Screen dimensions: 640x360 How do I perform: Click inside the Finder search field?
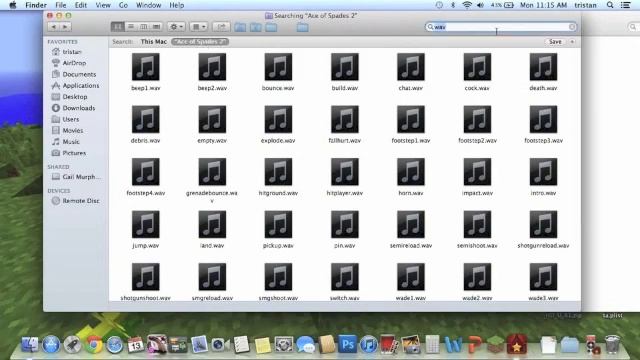501,27
